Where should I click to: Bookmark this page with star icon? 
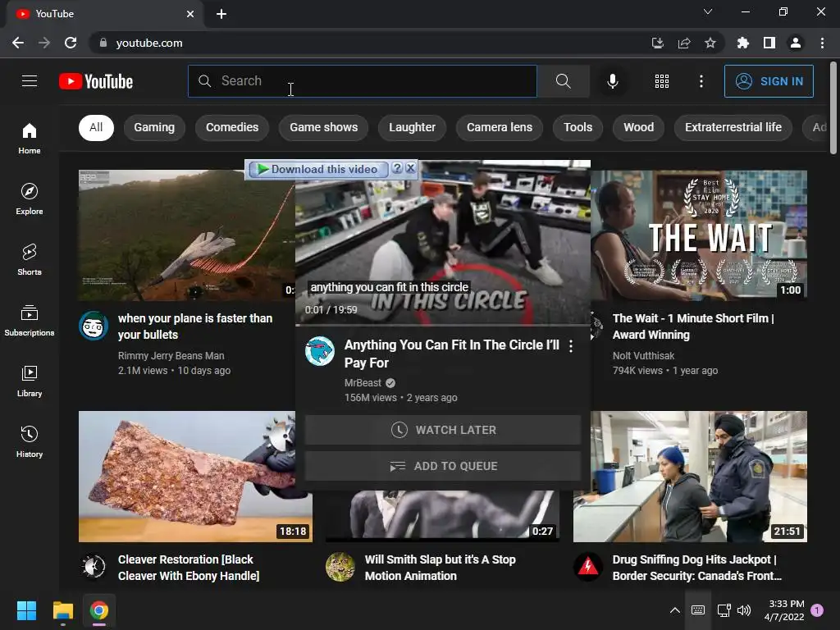point(710,43)
